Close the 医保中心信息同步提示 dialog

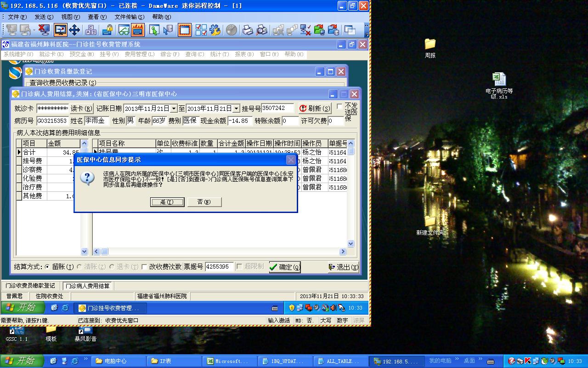point(291,160)
